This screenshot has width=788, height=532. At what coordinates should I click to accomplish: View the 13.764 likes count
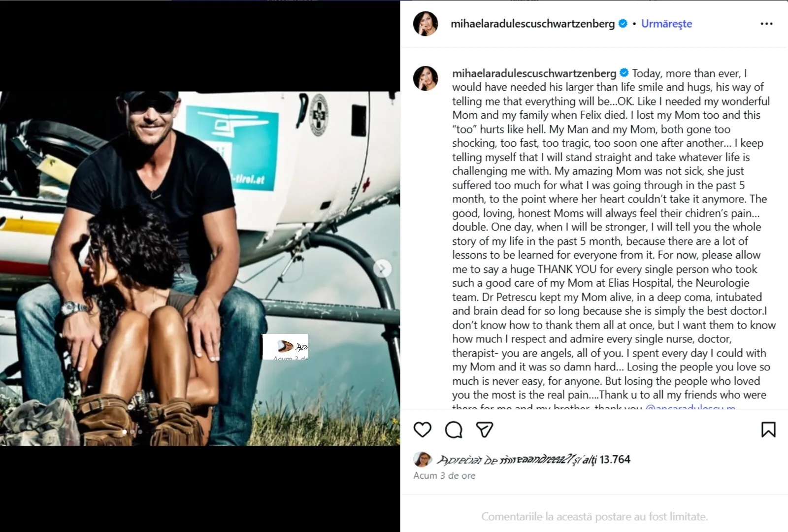point(615,460)
